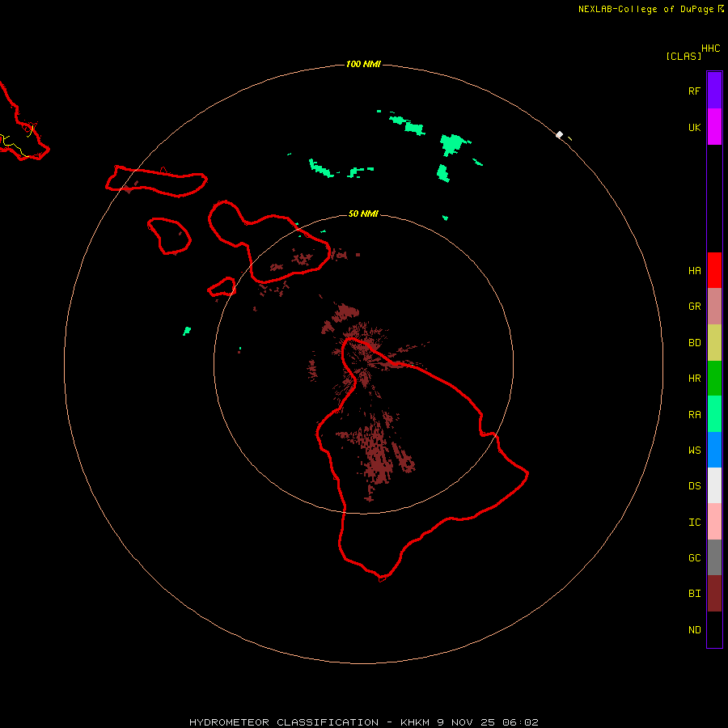Screen dimensions: 728x728
Task: Select the HR legend label
Action: pos(694,379)
